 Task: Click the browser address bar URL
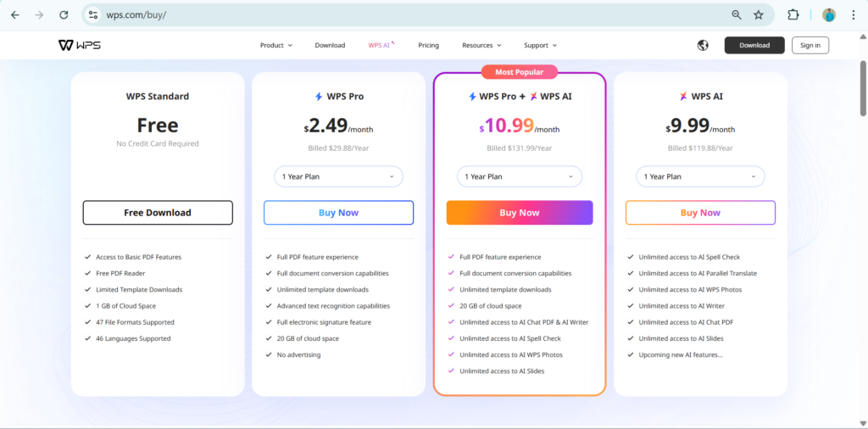tap(136, 15)
